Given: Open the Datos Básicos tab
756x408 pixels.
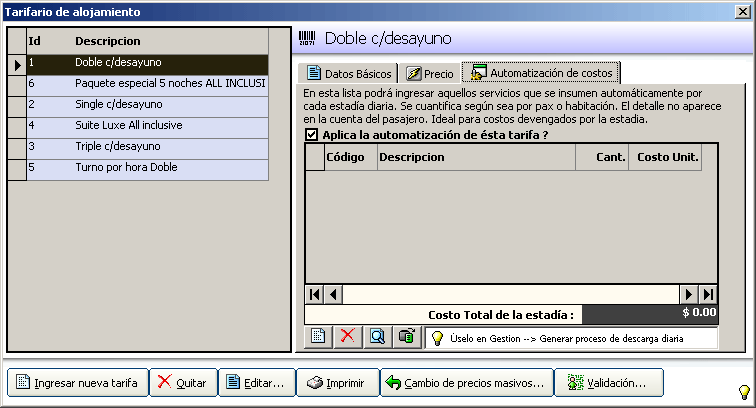Looking at the screenshot, I should tap(347, 73).
